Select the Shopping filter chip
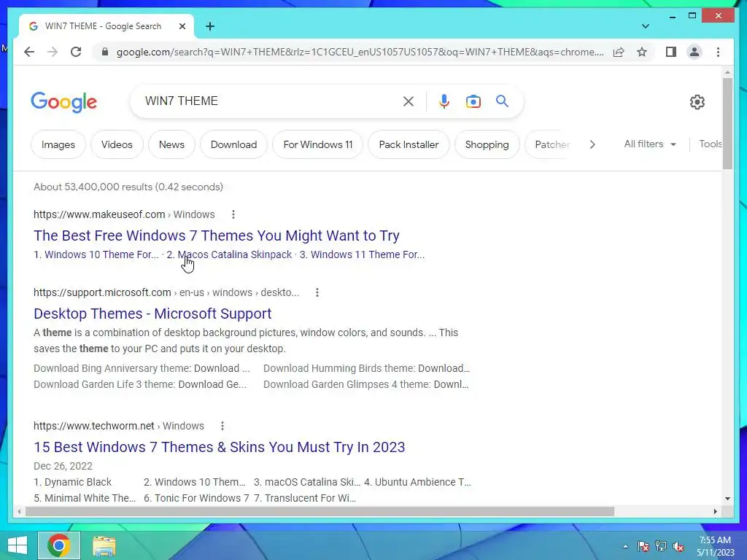 [487, 144]
